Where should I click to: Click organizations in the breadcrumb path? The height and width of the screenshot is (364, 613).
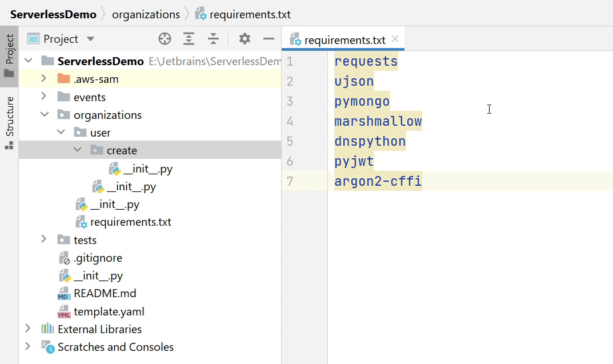point(146,14)
